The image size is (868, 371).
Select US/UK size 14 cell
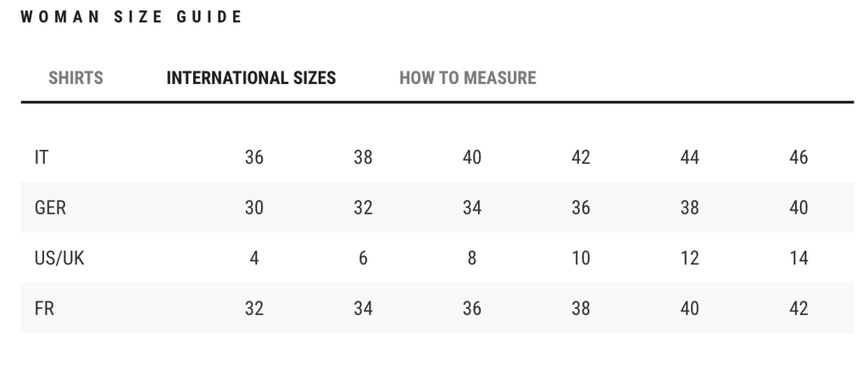tap(798, 258)
